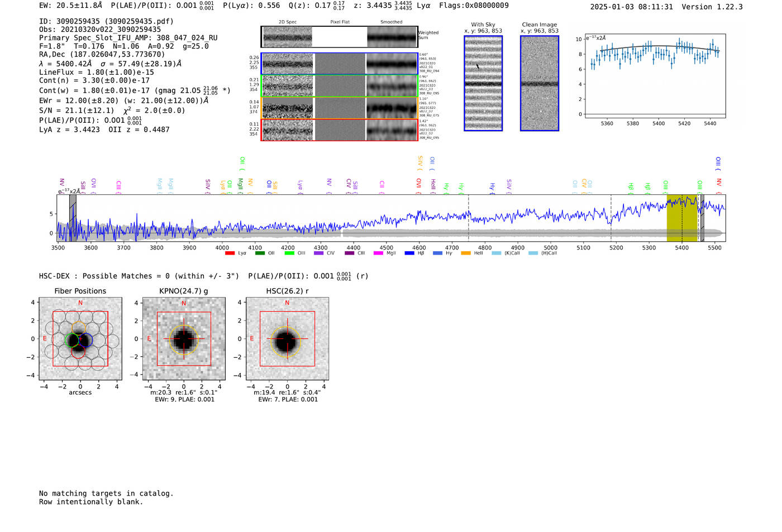Click the hatched gray band near 3550 Å
Screen dimensions: 782x532
tap(73, 218)
